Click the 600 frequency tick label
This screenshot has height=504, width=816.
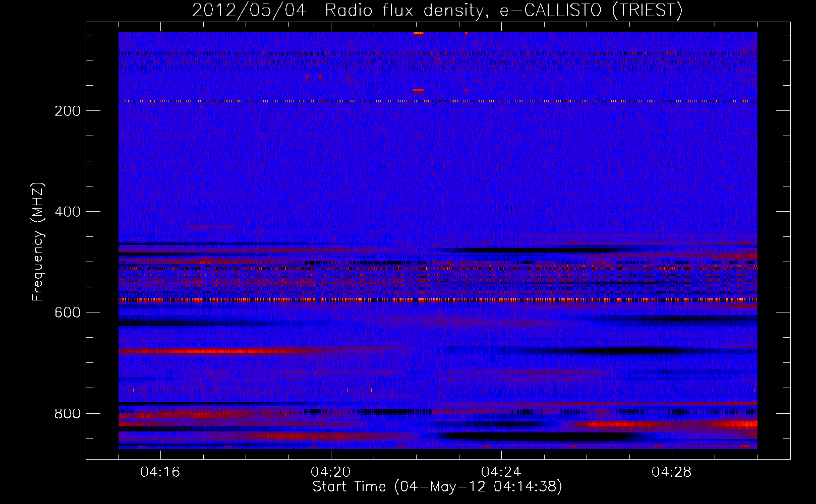68,312
